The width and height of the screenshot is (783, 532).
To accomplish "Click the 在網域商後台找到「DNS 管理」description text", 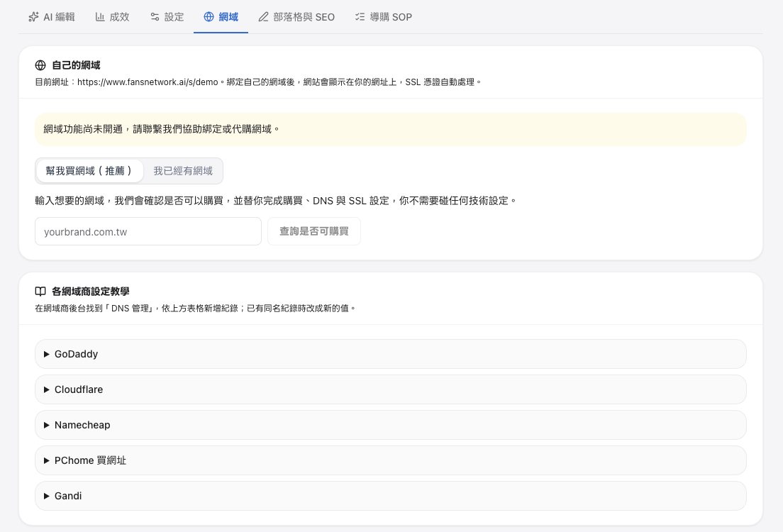I will [x=195, y=309].
